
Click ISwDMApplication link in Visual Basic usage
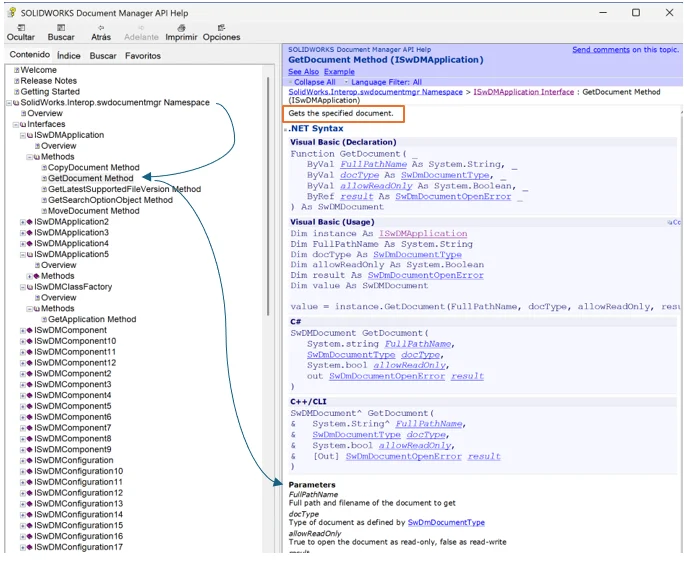click(x=423, y=233)
